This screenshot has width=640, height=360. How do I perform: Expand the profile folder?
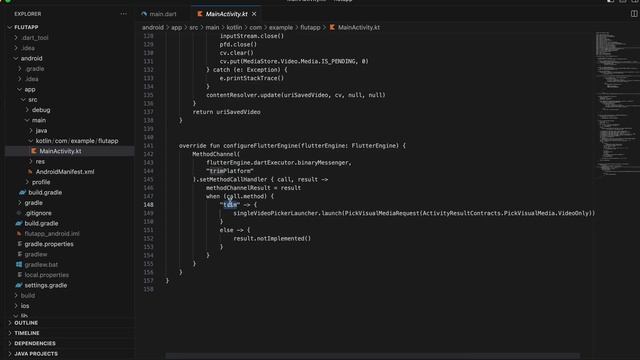pos(27,182)
